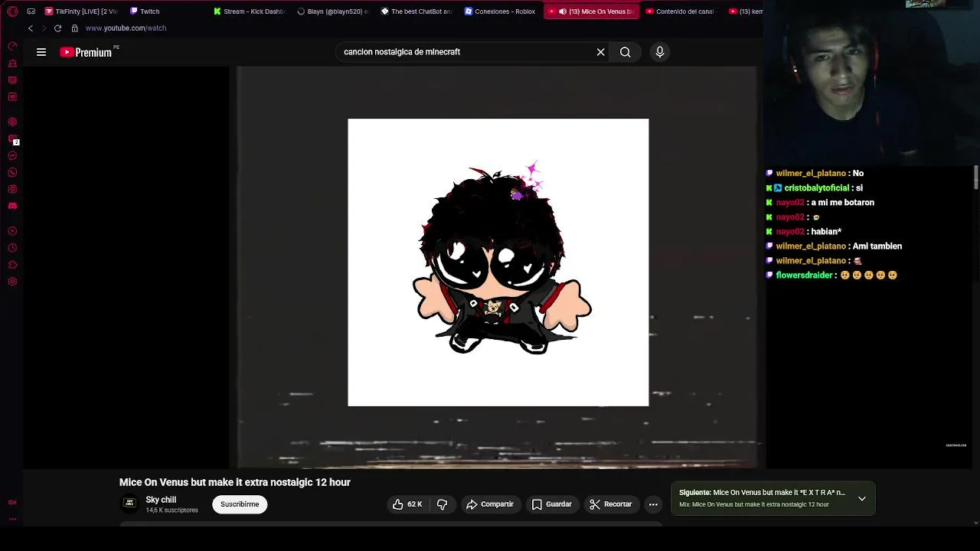Open the Sky chill channel avatar
Viewport: 980px width, 551px height.
tap(130, 504)
